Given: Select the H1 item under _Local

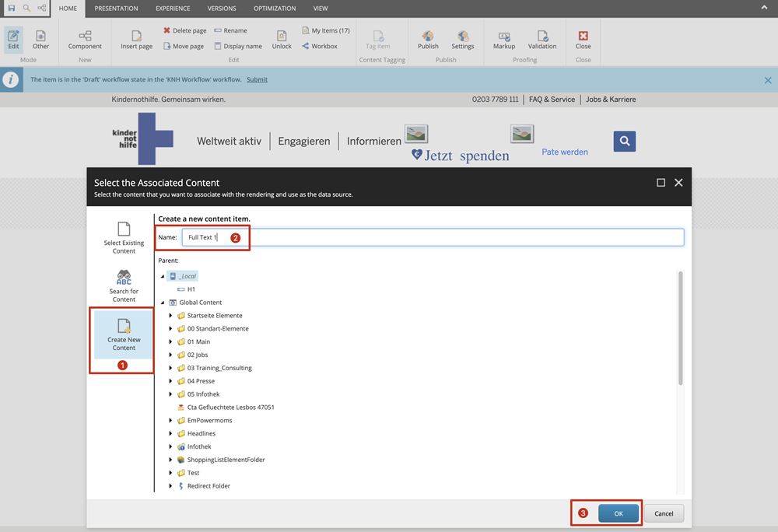Looking at the screenshot, I should point(191,289).
